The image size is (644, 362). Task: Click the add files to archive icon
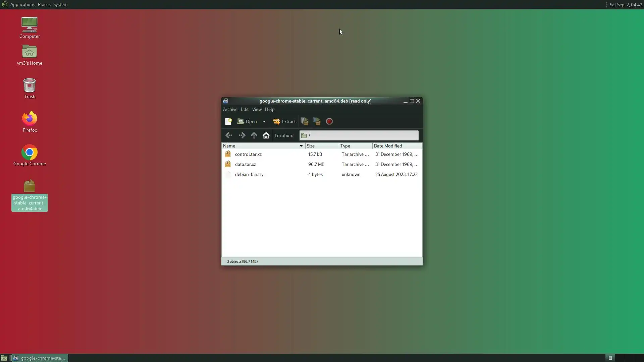(x=304, y=121)
